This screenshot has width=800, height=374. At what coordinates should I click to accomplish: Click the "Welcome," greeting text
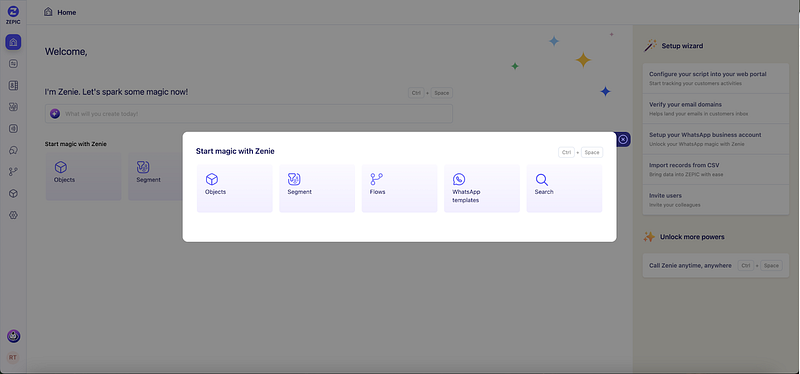66,52
